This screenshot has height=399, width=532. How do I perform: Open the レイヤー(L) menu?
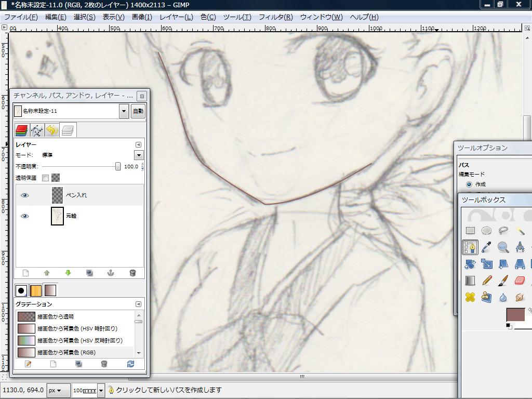coord(176,17)
